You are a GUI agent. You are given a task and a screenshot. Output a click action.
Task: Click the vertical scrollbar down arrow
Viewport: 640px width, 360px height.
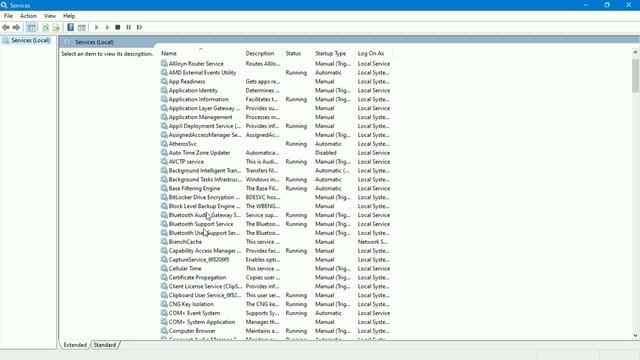pyautogui.click(x=635, y=336)
